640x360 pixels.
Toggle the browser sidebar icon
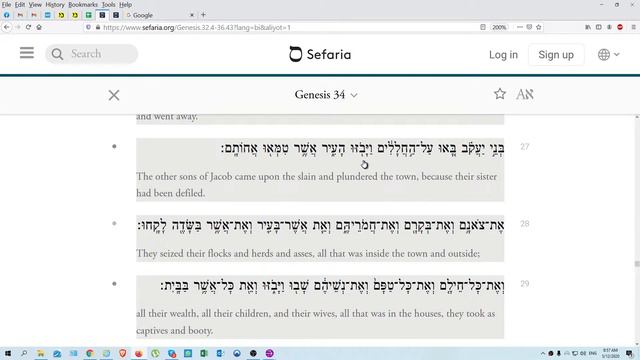[x=599, y=27]
